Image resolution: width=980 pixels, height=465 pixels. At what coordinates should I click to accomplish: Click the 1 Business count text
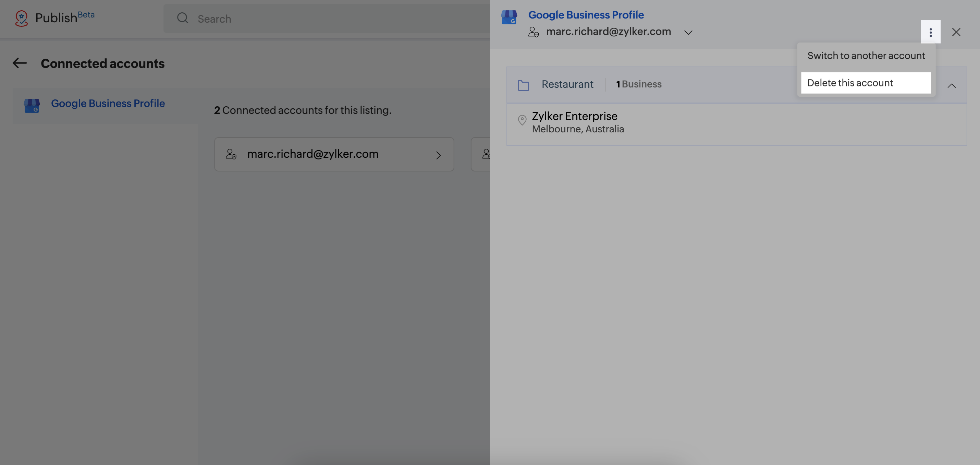[639, 84]
